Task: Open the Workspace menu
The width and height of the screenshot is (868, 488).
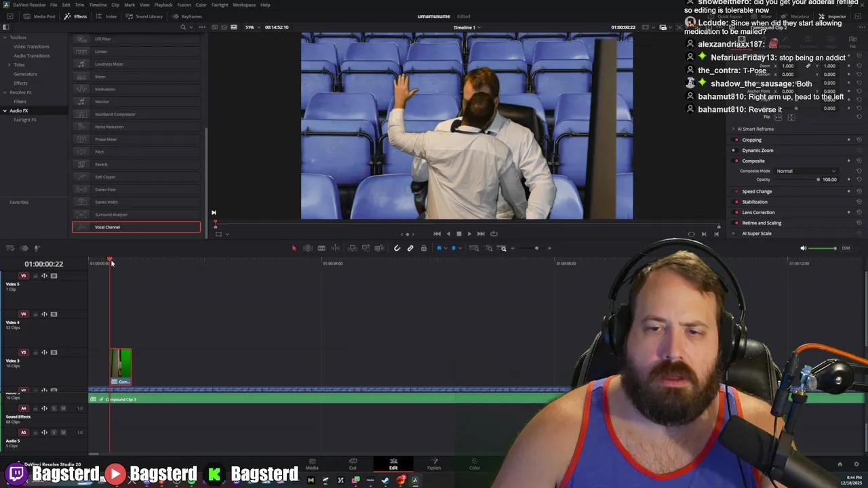Action: (244, 5)
